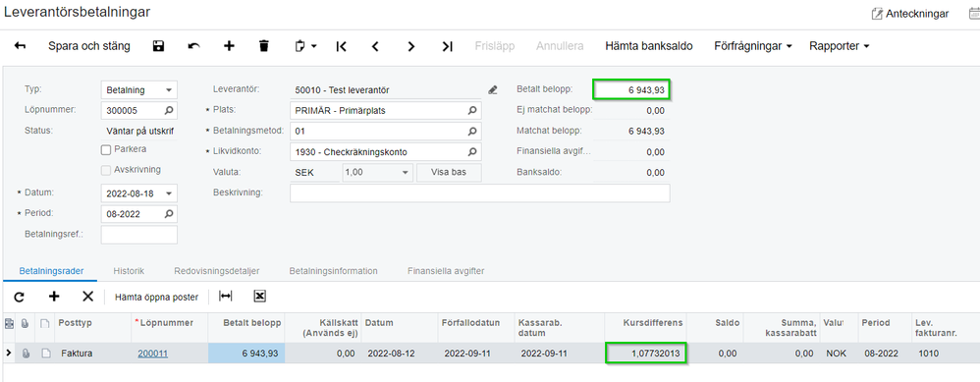Go to last record
This screenshot has width=980, height=382.
tap(447, 46)
